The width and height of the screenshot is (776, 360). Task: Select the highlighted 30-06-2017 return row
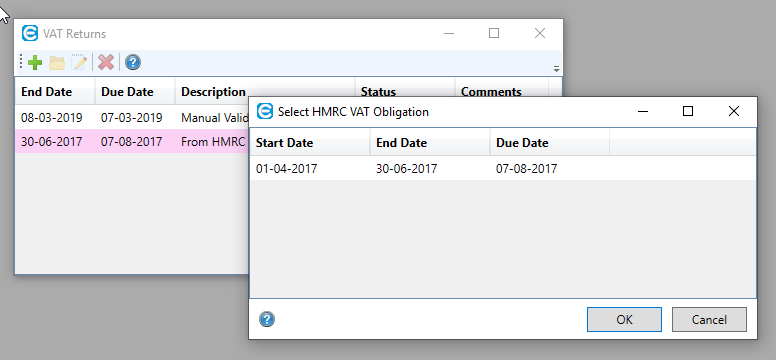click(132, 141)
